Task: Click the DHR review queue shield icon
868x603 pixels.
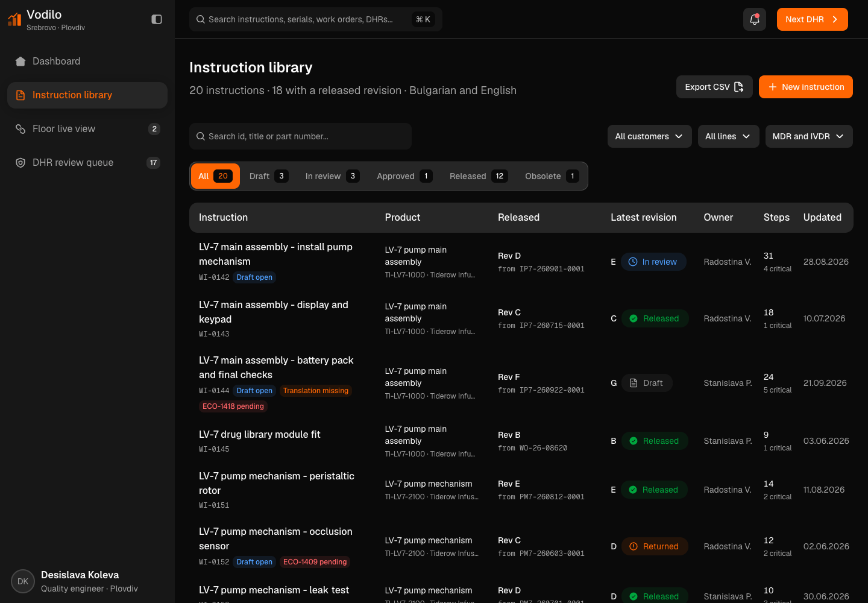Action: coord(20,163)
